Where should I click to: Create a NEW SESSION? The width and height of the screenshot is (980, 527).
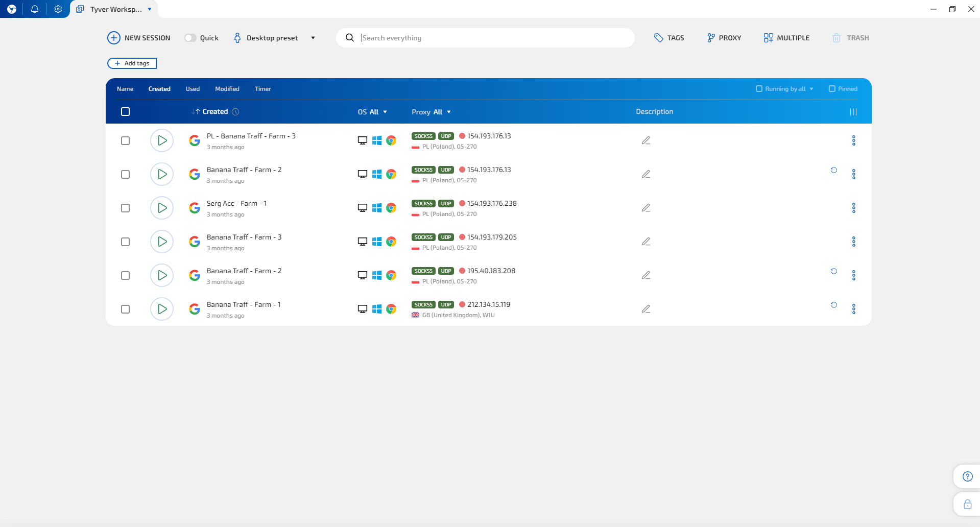[139, 38]
